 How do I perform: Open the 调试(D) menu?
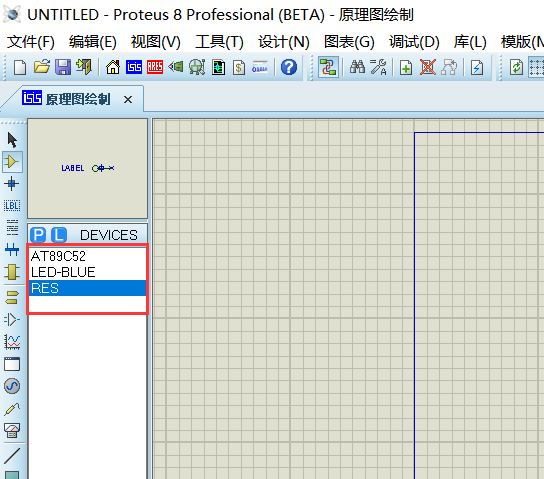(414, 42)
